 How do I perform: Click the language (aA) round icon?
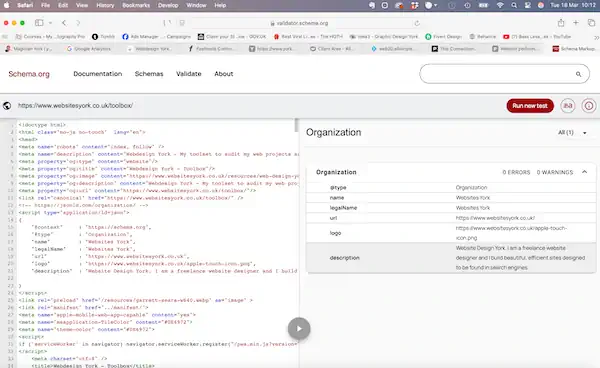(x=568, y=106)
